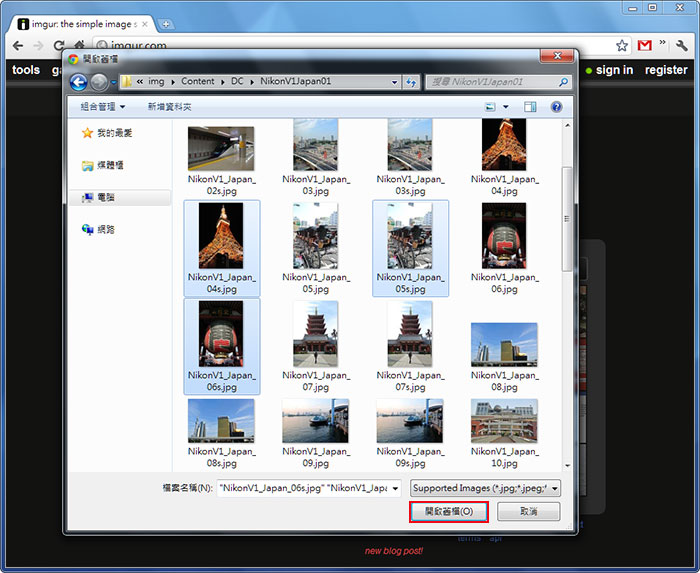This screenshot has height=573, width=700.
Task: Click the Content breadcrumb in path
Action: [x=198, y=82]
